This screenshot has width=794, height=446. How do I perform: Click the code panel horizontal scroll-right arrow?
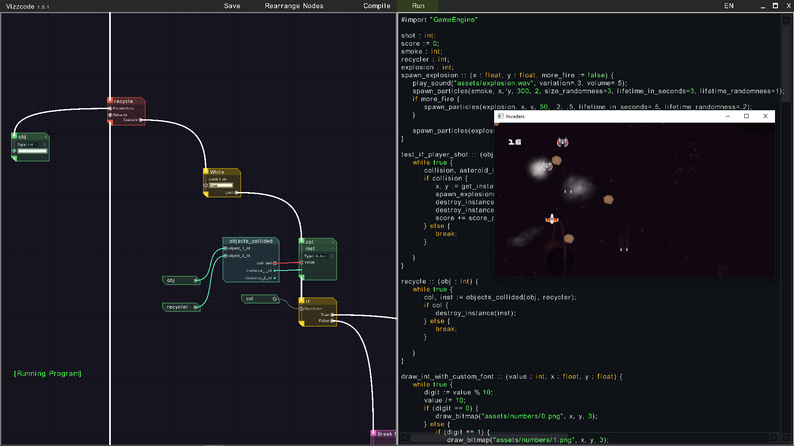click(x=773, y=437)
